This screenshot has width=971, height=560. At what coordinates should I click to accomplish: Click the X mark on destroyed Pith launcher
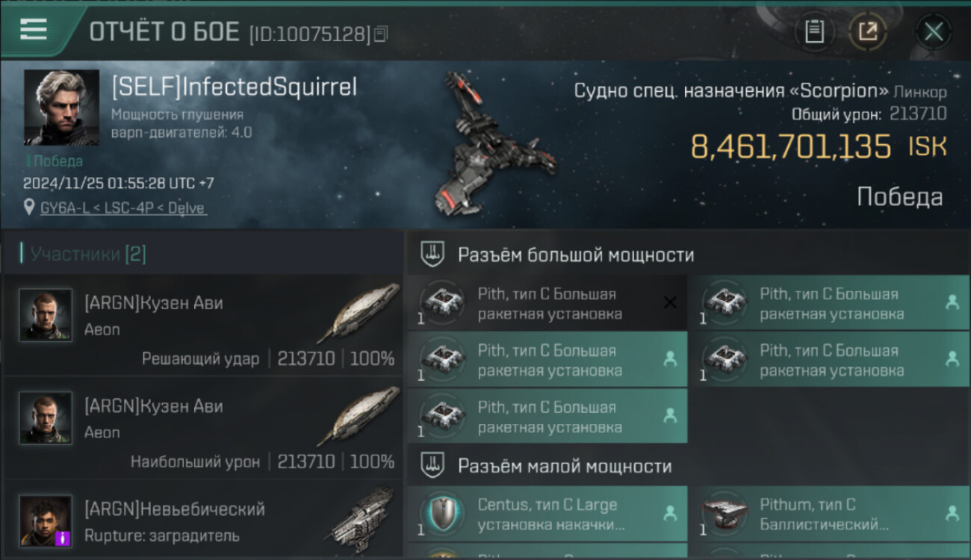point(670,302)
